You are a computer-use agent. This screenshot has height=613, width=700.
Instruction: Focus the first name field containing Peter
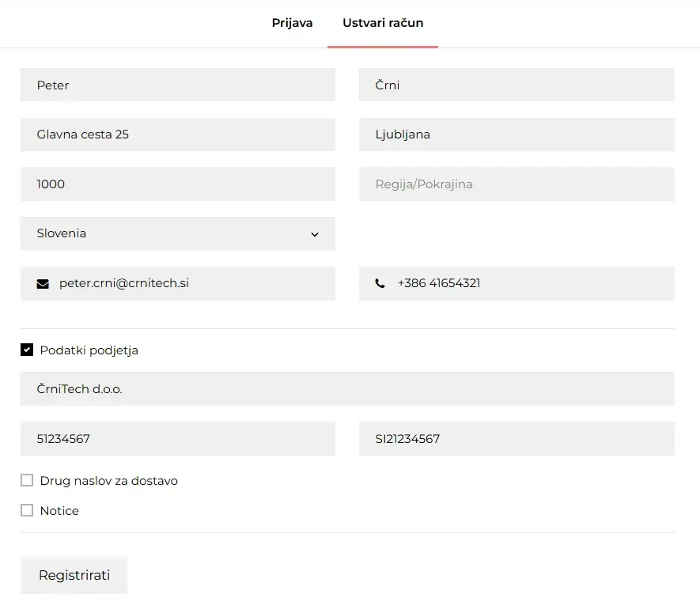(x=178, y=85)
